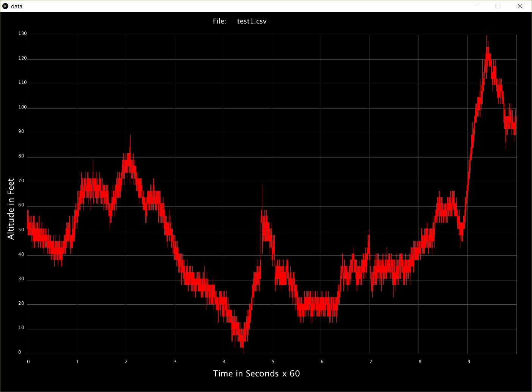Click the 5 tick on time axis
This screenshot has width=532, height=392.
coord(273,362)
